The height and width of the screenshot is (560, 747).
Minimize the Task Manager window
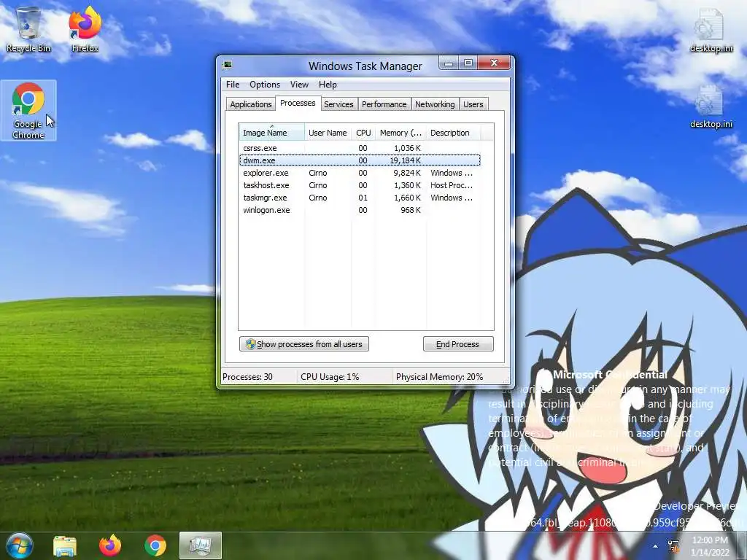(x=449, y=63)
